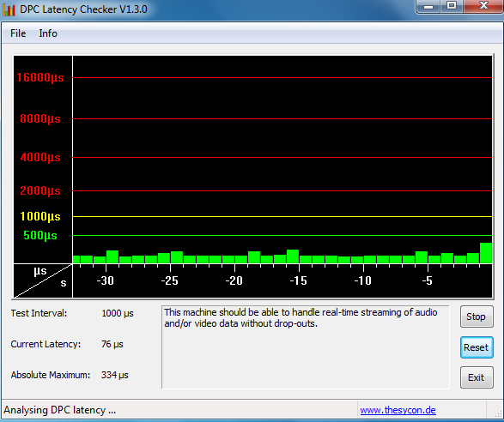
Task: Click the 1000µs yellow threshold label
Action: pyautogui.click(x=40, y=216)
